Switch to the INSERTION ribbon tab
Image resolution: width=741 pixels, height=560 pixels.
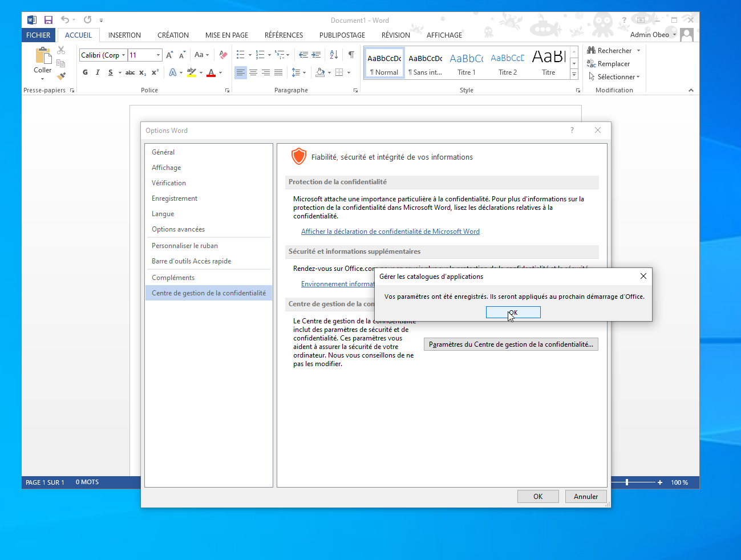(124, 35)
